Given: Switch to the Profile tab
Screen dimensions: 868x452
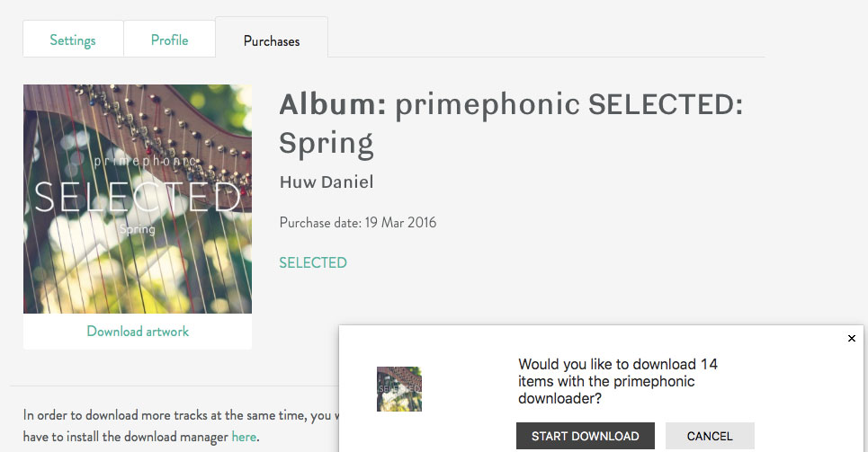Looking at the screenshot, I should (169, 40).
